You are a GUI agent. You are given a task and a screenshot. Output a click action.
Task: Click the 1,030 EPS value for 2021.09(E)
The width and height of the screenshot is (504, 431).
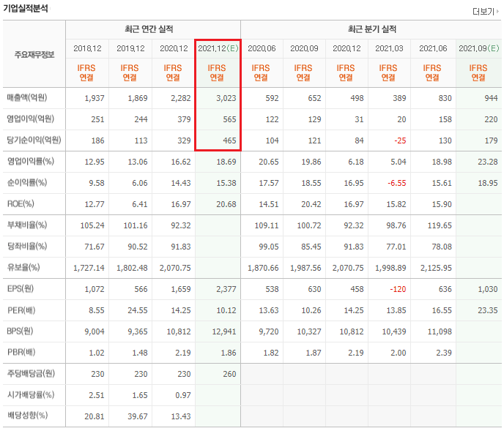pos(488,289)
